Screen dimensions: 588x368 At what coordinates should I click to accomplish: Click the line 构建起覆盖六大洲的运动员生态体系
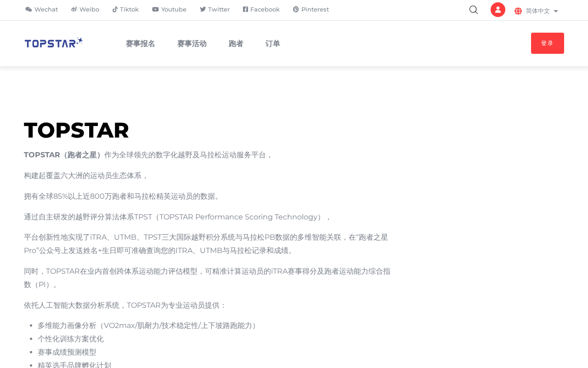coord(86,176)
